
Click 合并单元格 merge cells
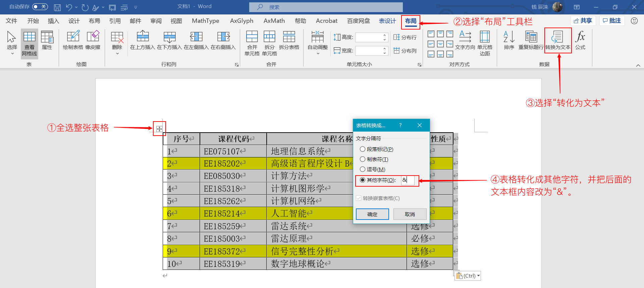(x=252, y=43)
